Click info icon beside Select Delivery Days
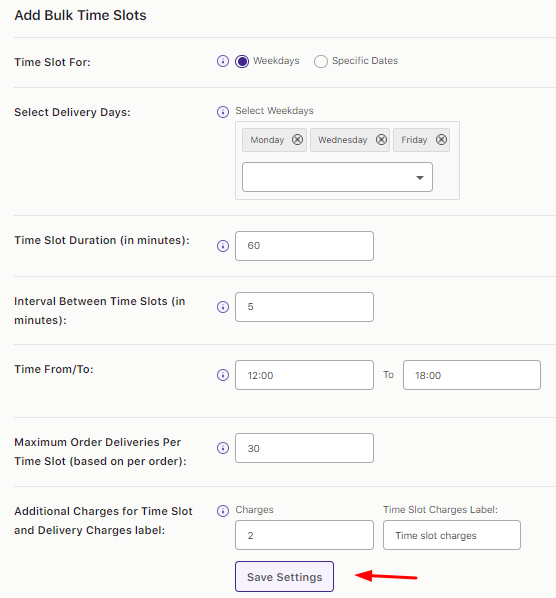The image size is (556, 598). [223, 112]
